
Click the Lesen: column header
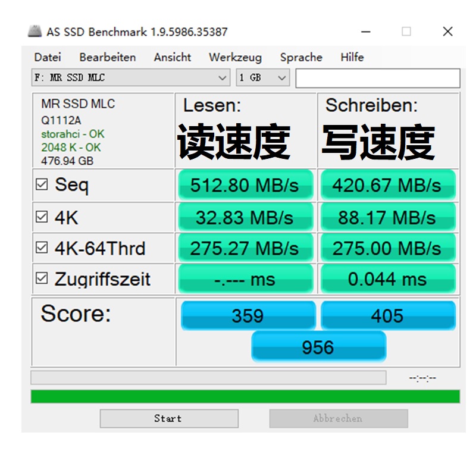click(212, 105)
